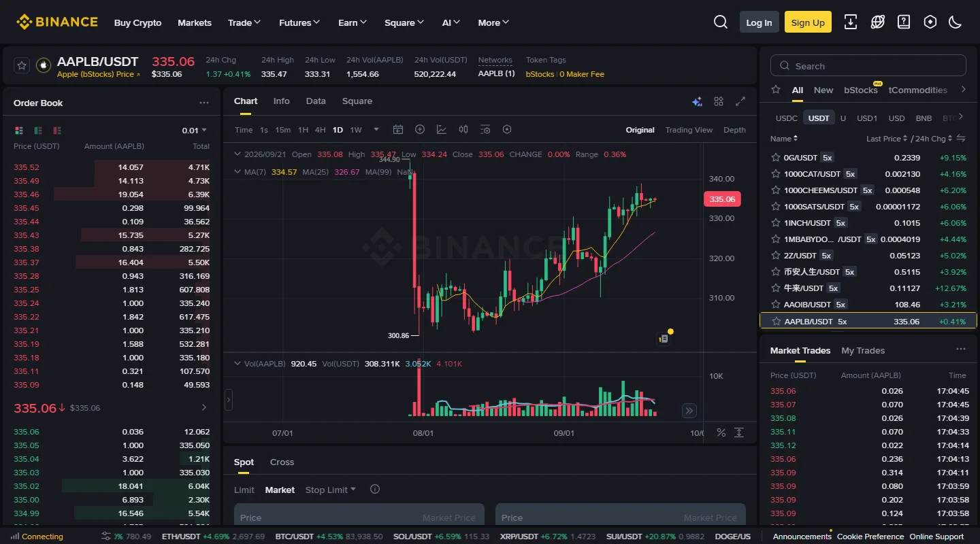This screenshot has height=544, width=980.
Task: Star AAPLB/USDT pair in the header
Action: [22, 65]
